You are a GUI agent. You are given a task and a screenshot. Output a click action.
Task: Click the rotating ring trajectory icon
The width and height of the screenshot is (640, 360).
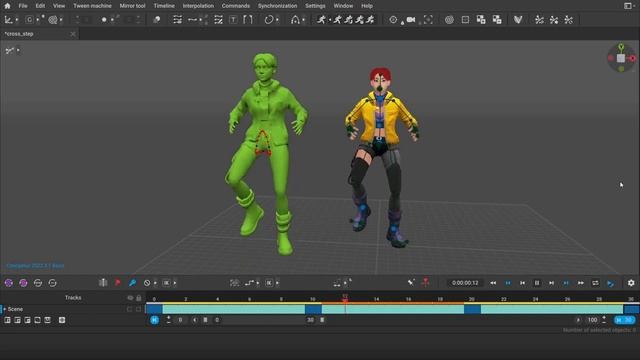tap(268, 20)
